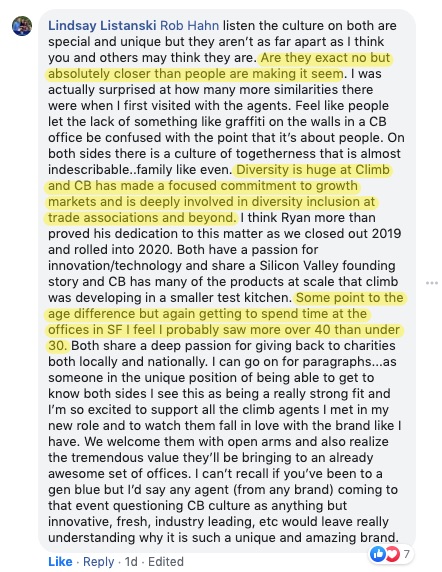Image resolution: width=442 pixels, height=572 pixels.
Task: Open Lindsay Listanski's profile picture avatar
Action: point(22,26)
